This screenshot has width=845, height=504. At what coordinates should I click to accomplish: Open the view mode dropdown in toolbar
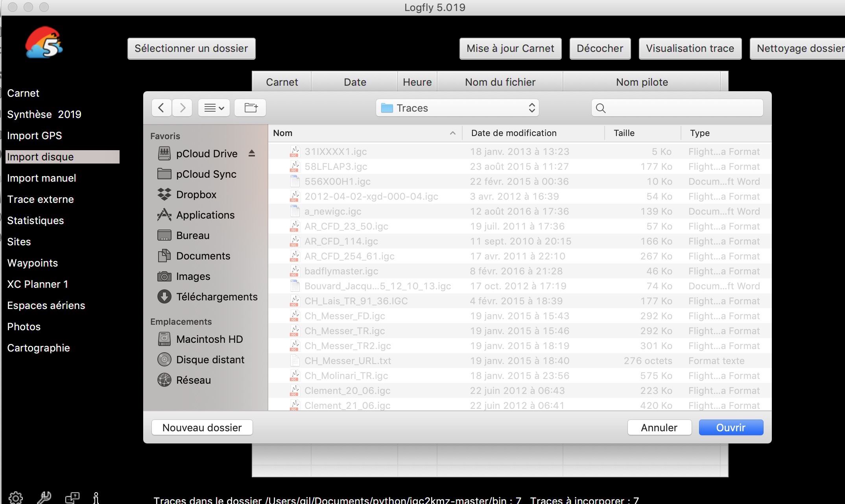click(214, 108)
